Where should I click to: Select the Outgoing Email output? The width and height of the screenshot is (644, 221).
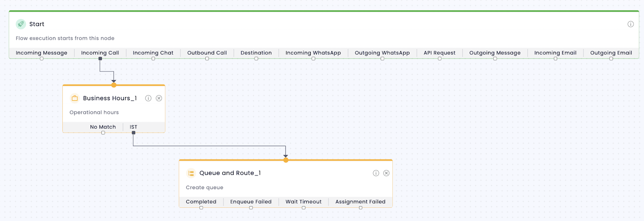(611, 53)
